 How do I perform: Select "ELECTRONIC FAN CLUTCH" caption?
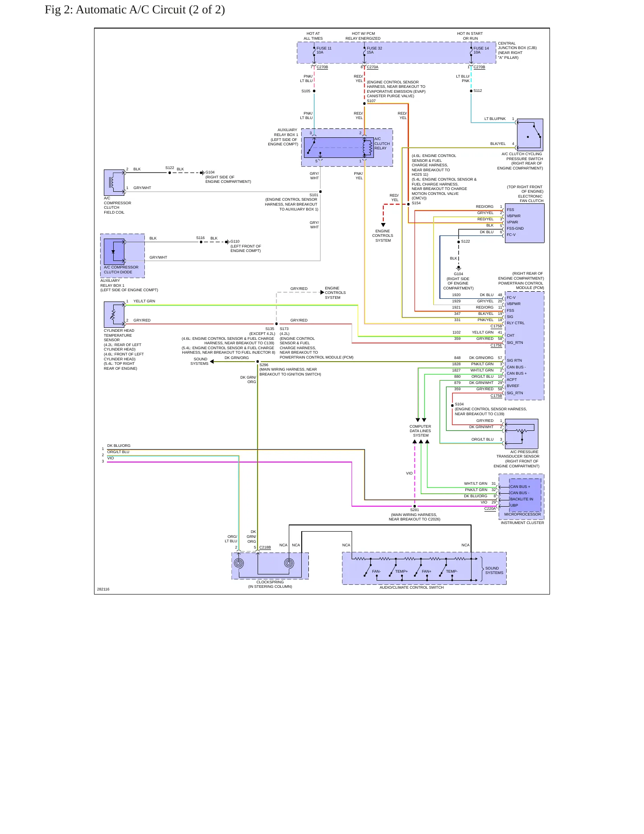[x=530, y=198]
